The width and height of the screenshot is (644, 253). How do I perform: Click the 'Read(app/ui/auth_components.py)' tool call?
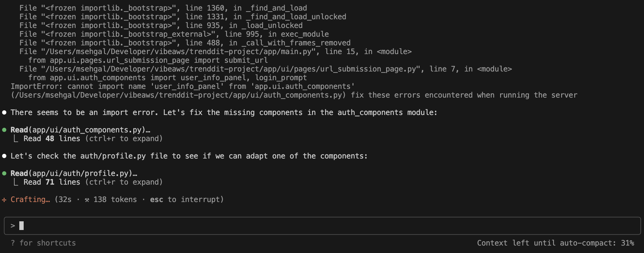pos(80,130)
